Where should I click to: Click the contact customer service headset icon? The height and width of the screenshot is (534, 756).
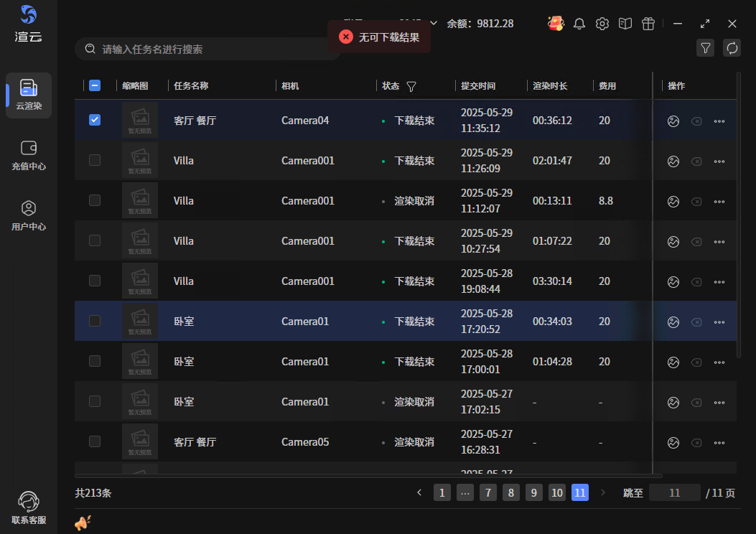[29, 502]
